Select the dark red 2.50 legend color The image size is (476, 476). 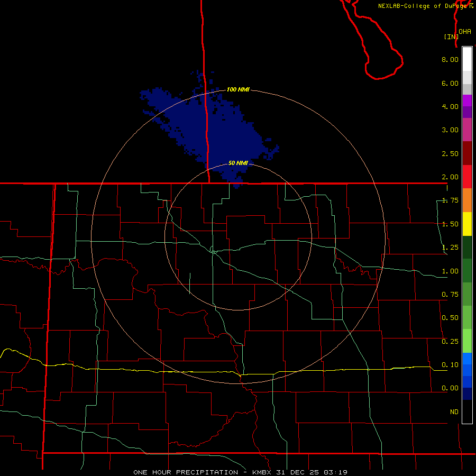tap(467, 153)
